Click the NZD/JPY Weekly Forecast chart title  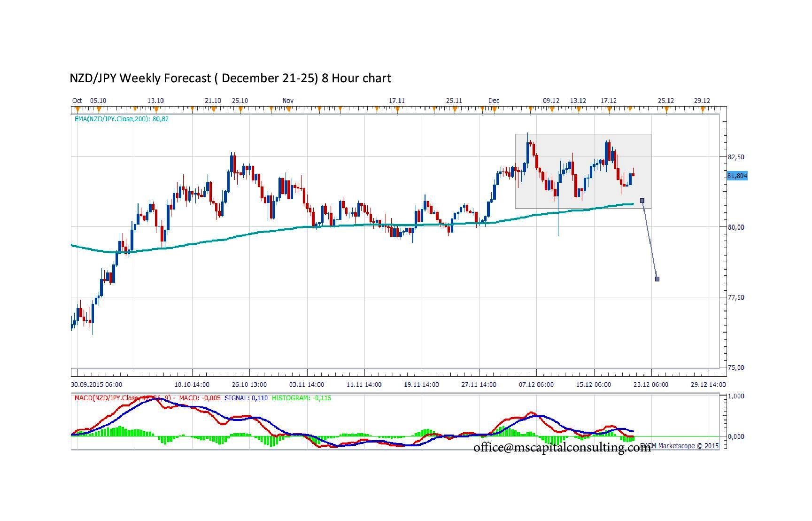230,78
